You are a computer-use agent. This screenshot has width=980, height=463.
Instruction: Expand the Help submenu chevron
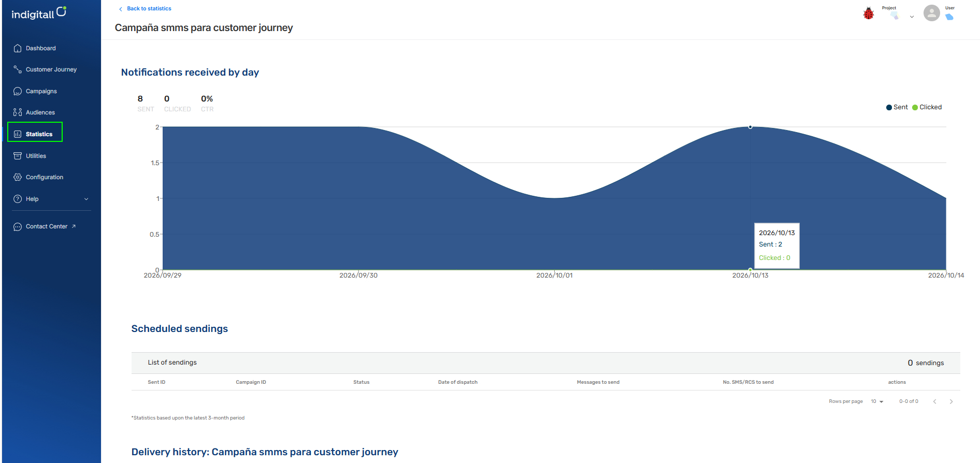click(x=86, y=199)
